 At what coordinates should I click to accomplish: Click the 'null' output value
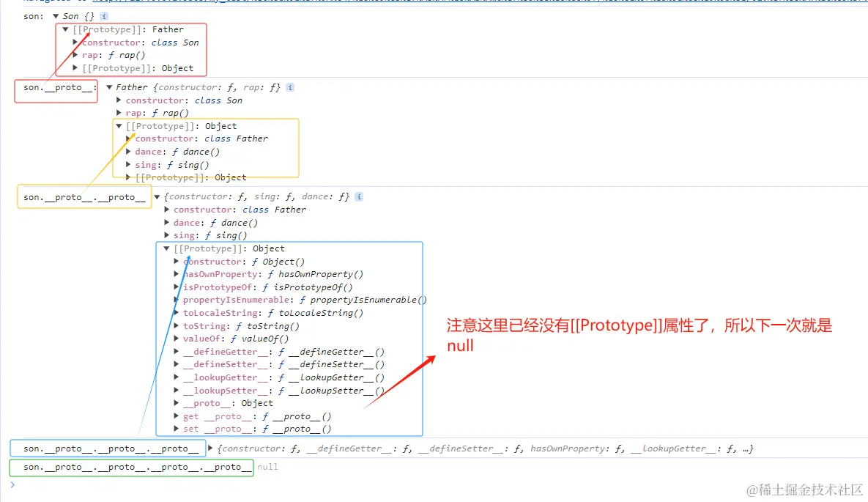click(x=267, y=467)
